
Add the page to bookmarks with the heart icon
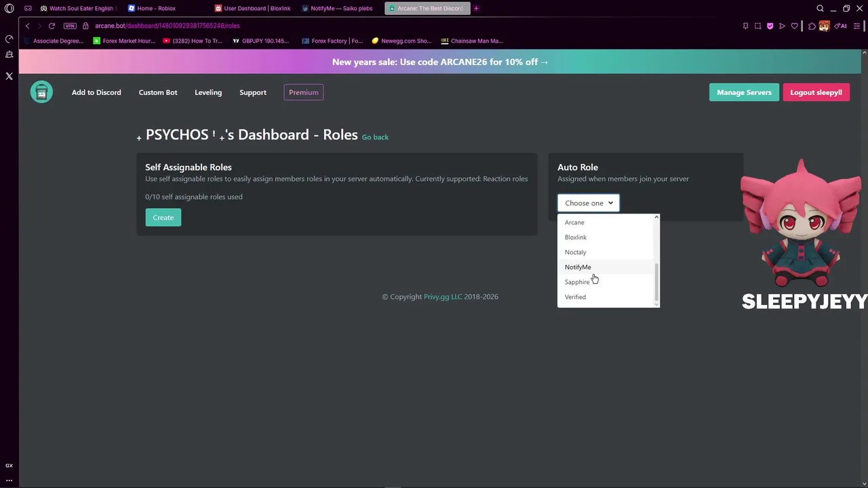pos(794,26)
